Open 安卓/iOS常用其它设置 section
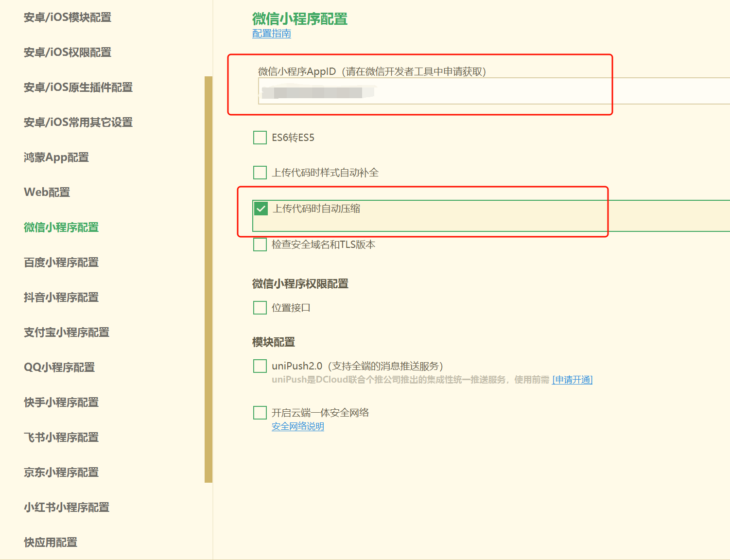The width and height of the screenshot is (730, 560). click(x=78, y=122)
